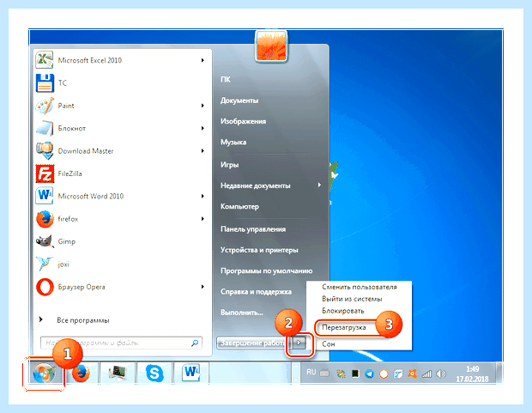The image size is (532, 413).
Task: Select Выйти из системы entry
Action: (352, 299)
